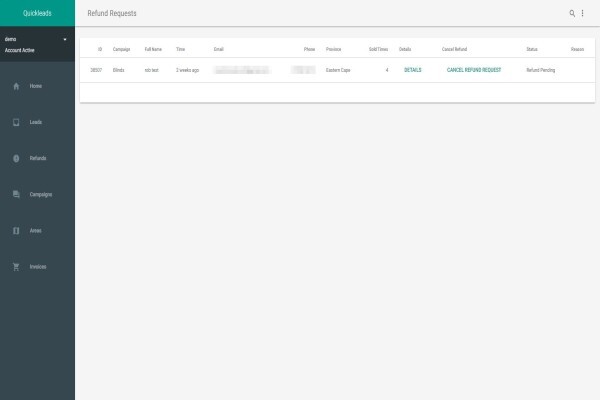The height and width of the screenshot is (400, 600).
Task: Click the 'Account Active' status text
Action: [x=20, y=50]
